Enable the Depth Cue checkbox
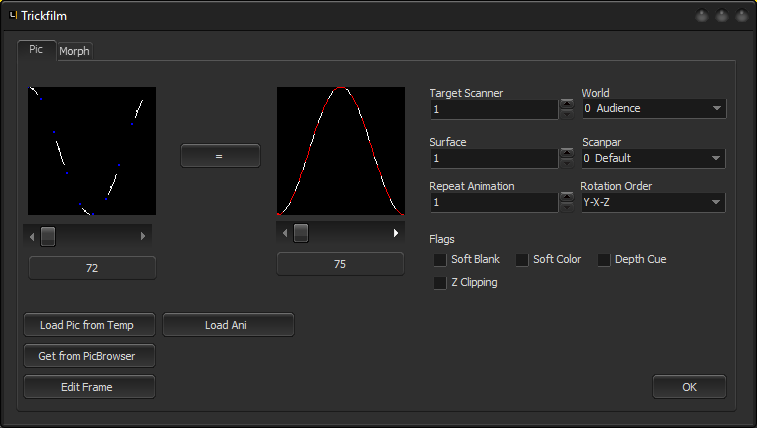The width and height of the screenshot is (757, 428). tap(604, 260)
